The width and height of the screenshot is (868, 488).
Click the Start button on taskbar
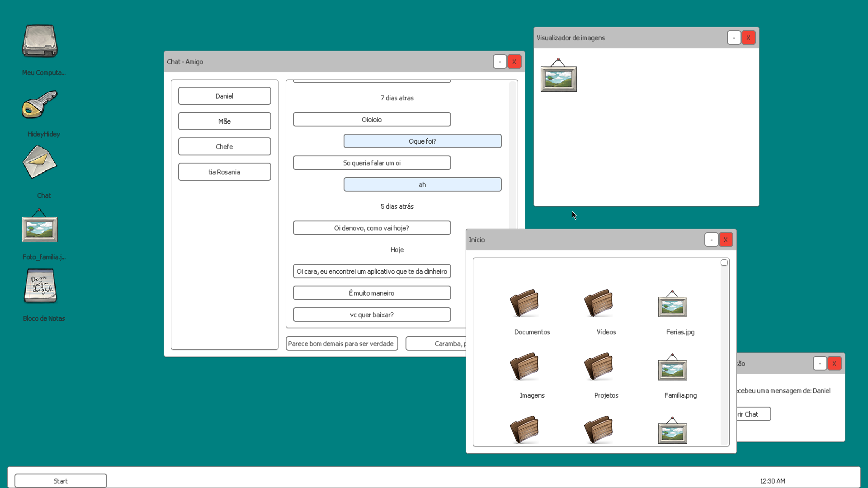click(61, 481)
